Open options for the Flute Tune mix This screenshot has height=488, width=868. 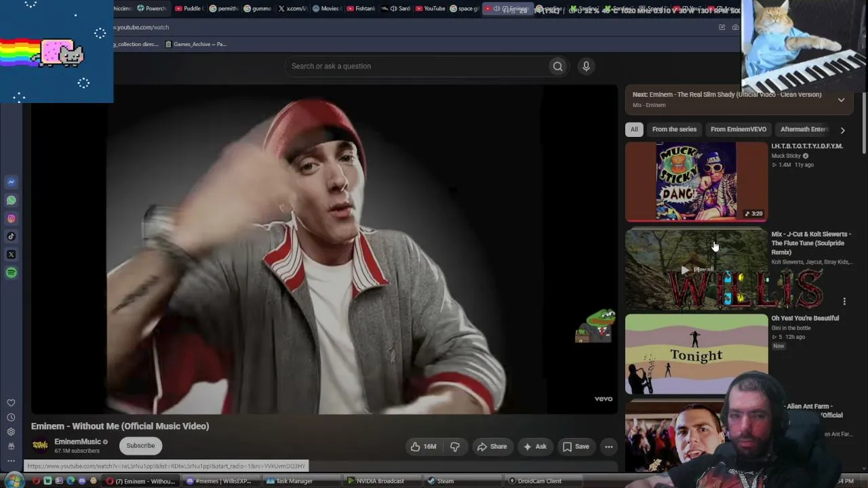(844, 301)
